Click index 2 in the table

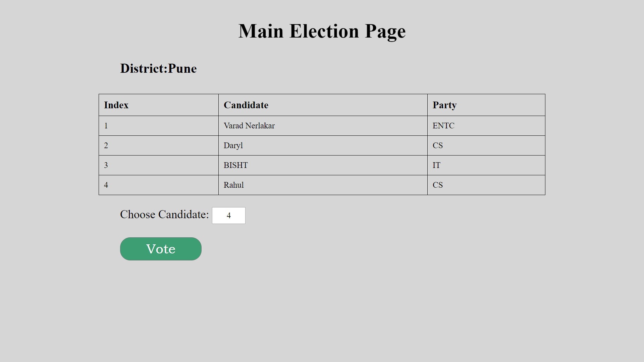pyautogui.click(x=159, y=145)
